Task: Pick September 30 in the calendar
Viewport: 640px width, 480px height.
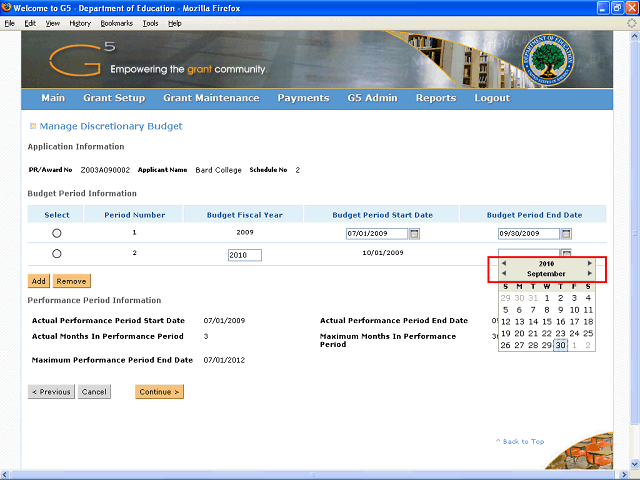Action: [561, 345]
